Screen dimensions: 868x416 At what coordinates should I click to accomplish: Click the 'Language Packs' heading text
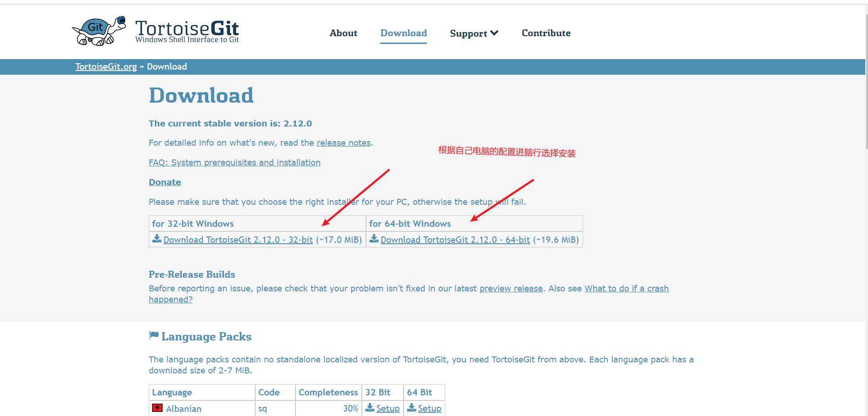(x=207, y=337)
